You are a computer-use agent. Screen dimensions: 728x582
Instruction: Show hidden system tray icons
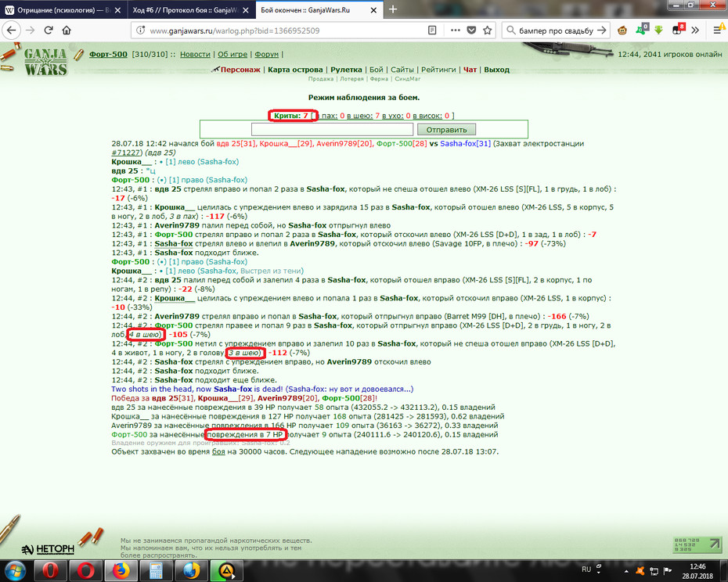[x=626, y=571]
